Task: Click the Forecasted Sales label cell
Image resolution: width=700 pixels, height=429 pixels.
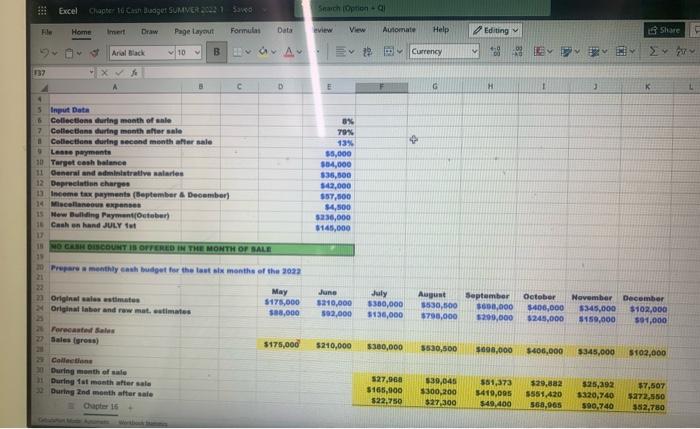Action: pyautogui.click(x=83, y=330)
